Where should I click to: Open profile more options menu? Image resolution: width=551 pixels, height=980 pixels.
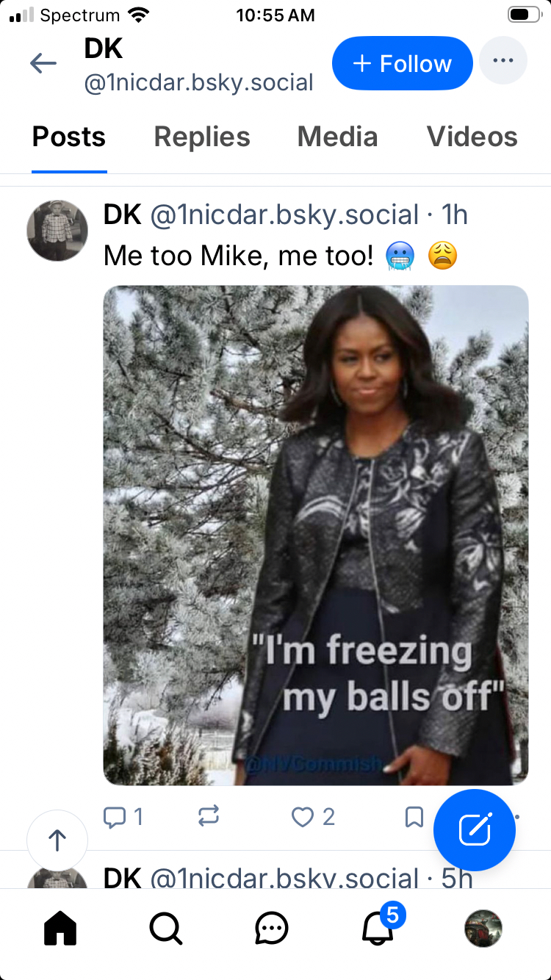pos(503,61)
